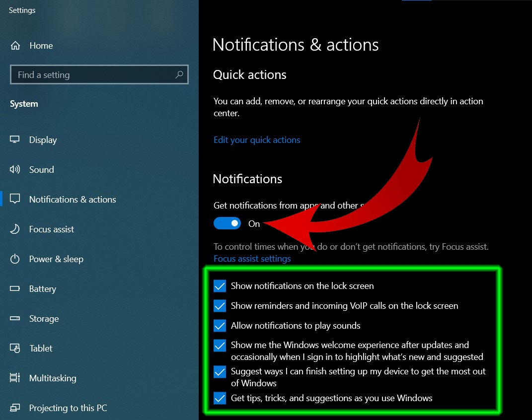The width and height of the screenshot is (532, 420).
Task: Uncheck Allow notifications to play sounds
Action: pos(220,326)
